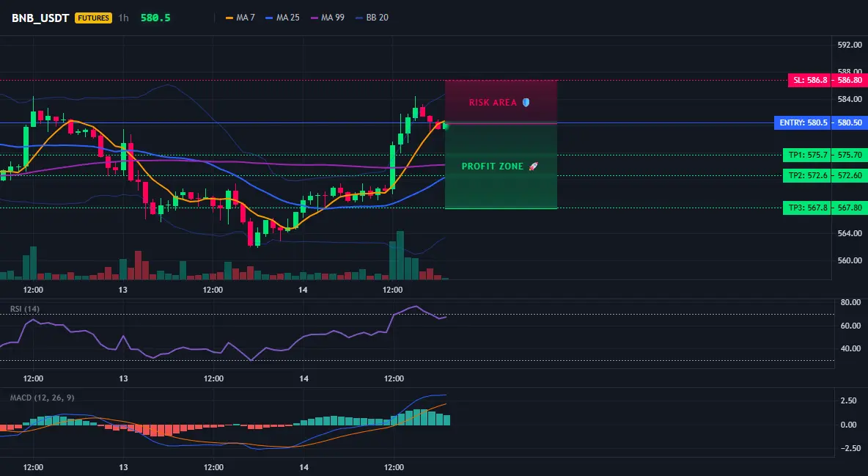Toggle the MA 99 legend entry
This screenshot has width=868, height=476.
[328, 18]
